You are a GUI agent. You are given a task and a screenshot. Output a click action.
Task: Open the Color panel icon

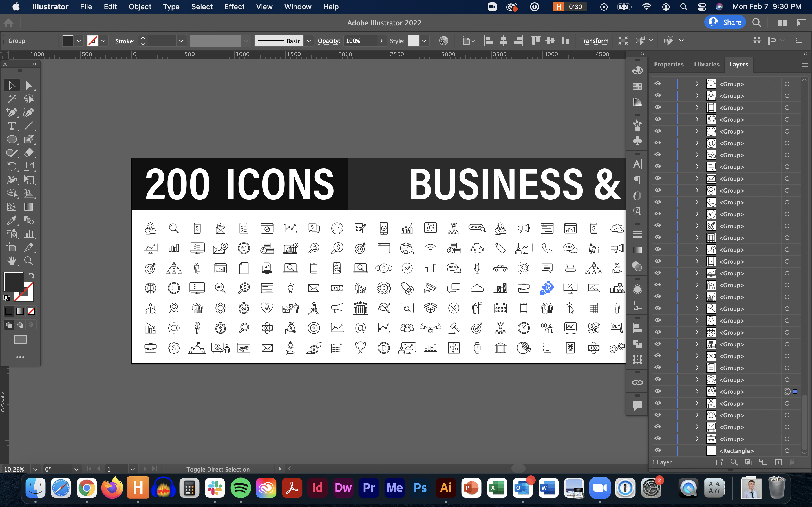pyautogui.click(x=637, y=70)
